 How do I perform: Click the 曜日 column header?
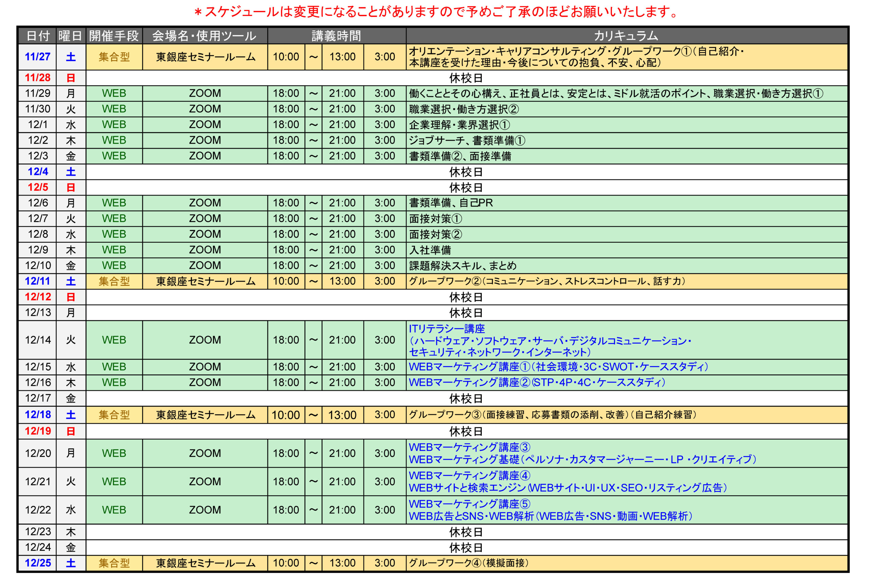click(71, 36)
